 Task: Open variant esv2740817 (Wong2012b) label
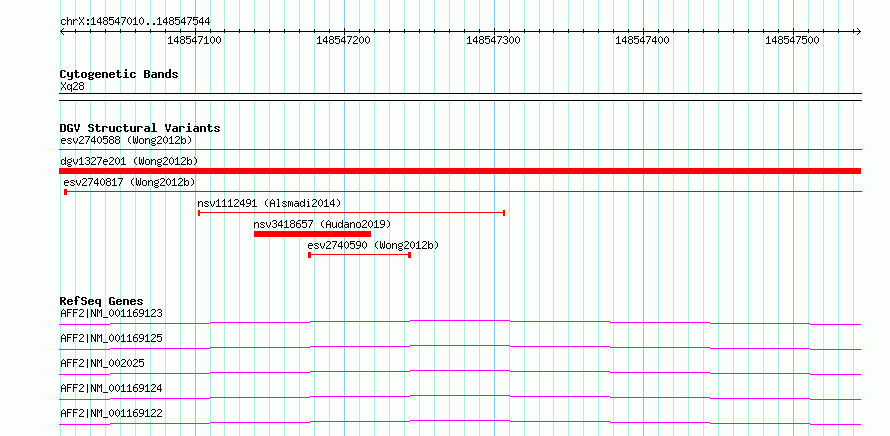[129, 182]
